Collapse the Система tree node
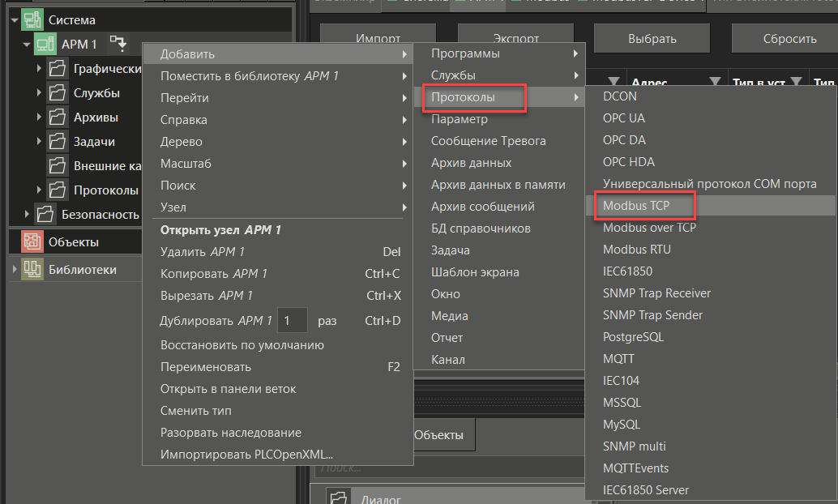Viewport: 838px width, 504px height. [x=15, y=20]
